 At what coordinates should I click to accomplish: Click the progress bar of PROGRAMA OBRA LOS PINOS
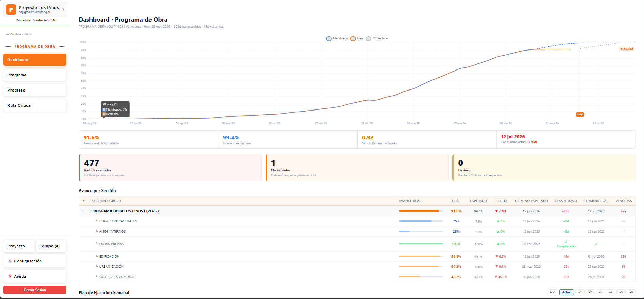(421, 211)
